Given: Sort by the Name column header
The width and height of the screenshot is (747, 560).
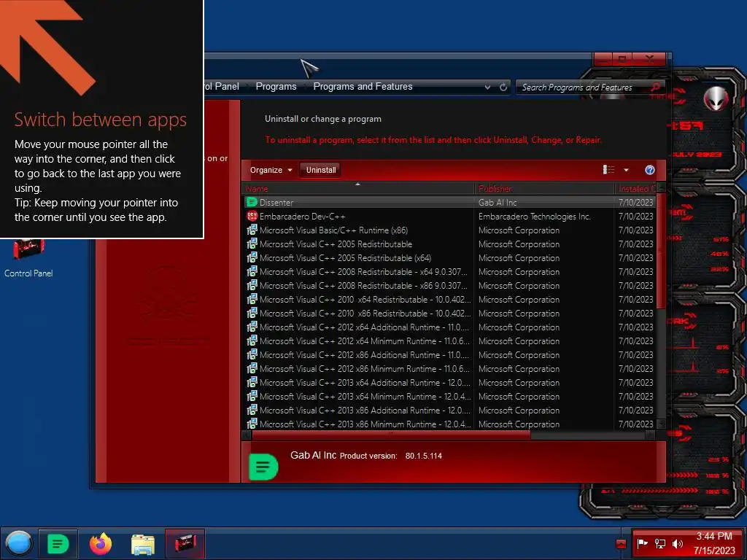Looking at the screenshot, I should coord(357,189).
